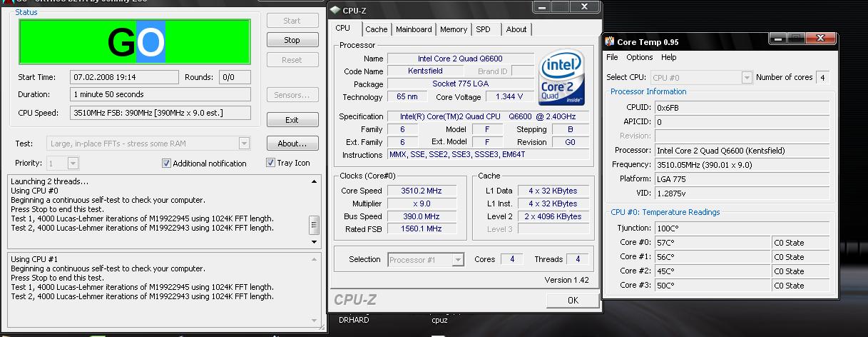868x337 pixels.
Task: Click the CPUID 0x6FB value
Action: [x=742, y=107]
